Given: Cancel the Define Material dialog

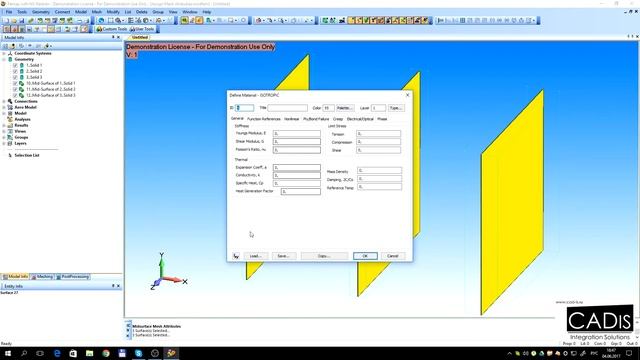Looking at the screenshot, I should [x=393, y=256].
